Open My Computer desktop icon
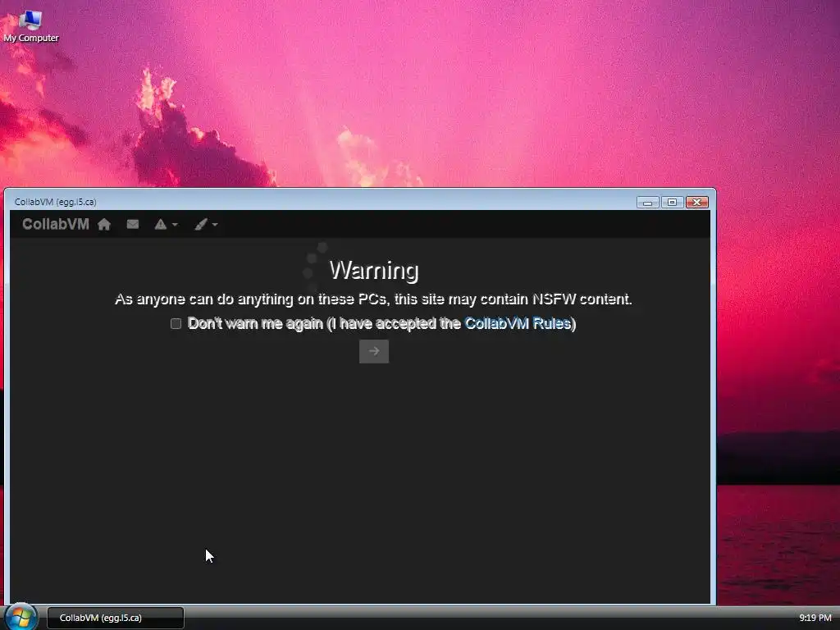 coord(30,27)
